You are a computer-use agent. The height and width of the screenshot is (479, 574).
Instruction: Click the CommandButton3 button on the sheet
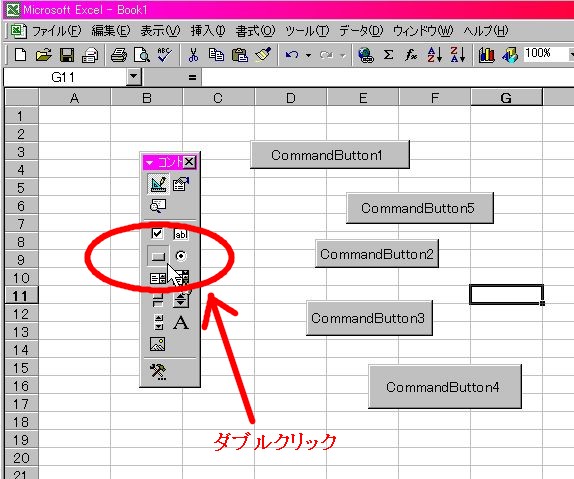tap(369, 318)
